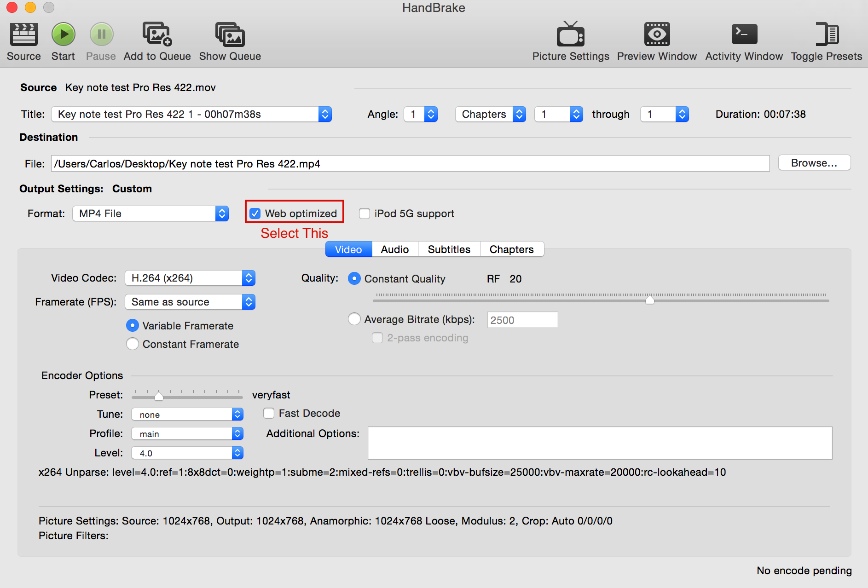Click Average Bitrate 2500 field
This screenshot has width=868, height=588.
(x=523, y=320)
